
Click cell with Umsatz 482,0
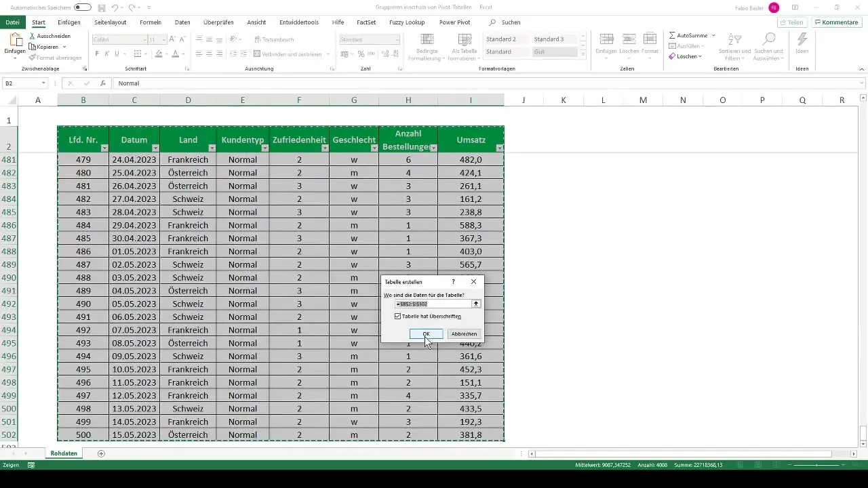(471, 160)
